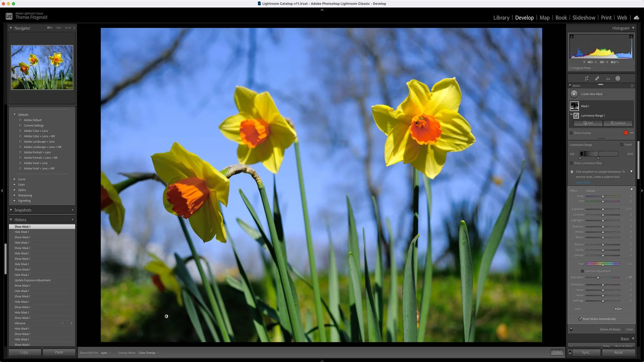Screen dimensions: 644x362
Task: Clear History with the X icon
Action: point(73,220)
